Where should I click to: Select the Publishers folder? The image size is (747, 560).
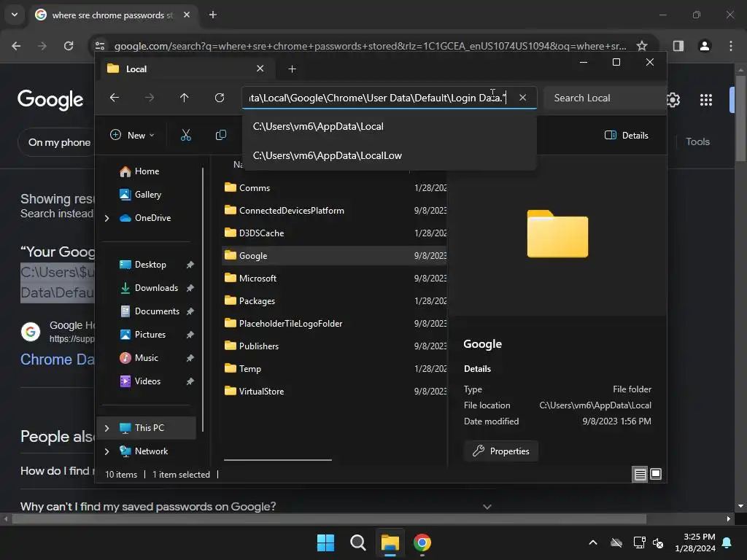(x=334, y=346)
